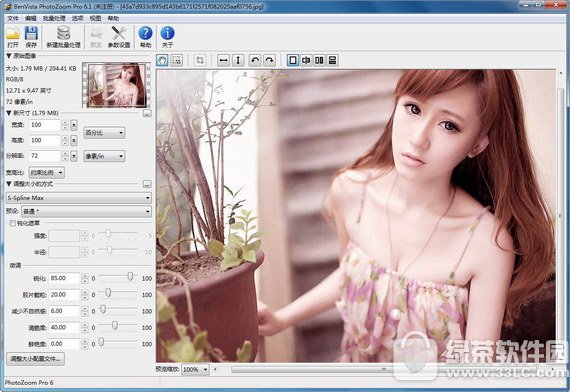Click the greyed-out print icon in toolbar
This screenshot has width=570, height=392.
point(96,36)
